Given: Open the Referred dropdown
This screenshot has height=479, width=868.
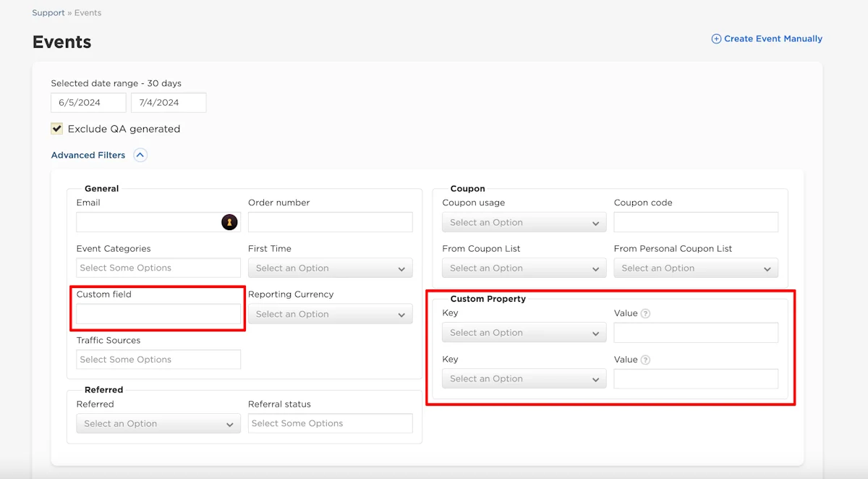Looking at the screenshot, I should point(158,423).
